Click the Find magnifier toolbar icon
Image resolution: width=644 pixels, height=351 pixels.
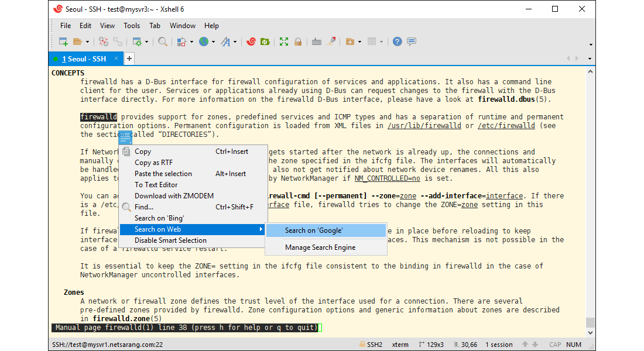[x=163, y=42]
